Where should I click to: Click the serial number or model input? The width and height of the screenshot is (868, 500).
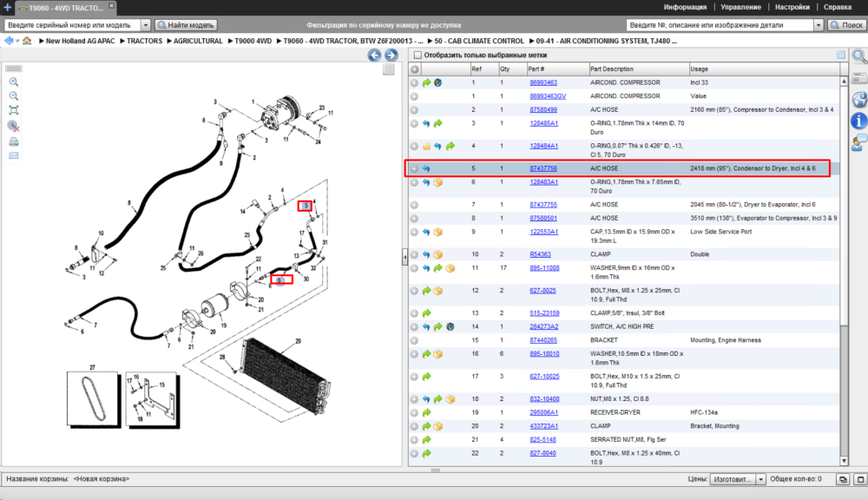(73, 25)
